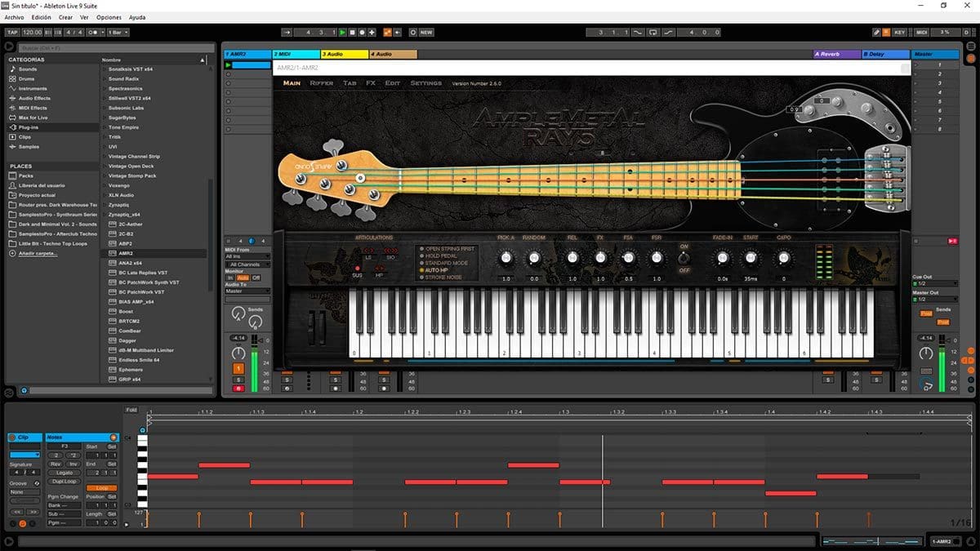Open the Ayuda menu
Viewport: 980px width, 551px height.
click(138, 17)
